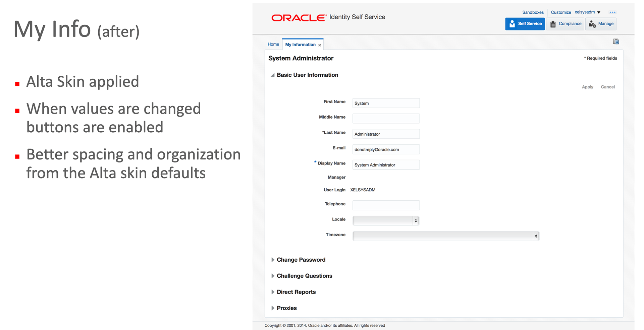Expand the Change Password section
Screen dimensions: 644x330
tap(273, 260)
